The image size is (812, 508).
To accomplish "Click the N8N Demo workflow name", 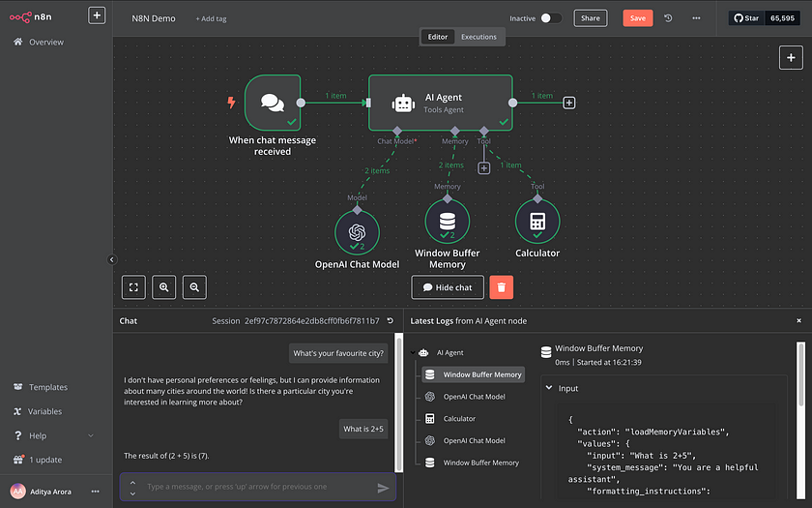I will [154, 18].
